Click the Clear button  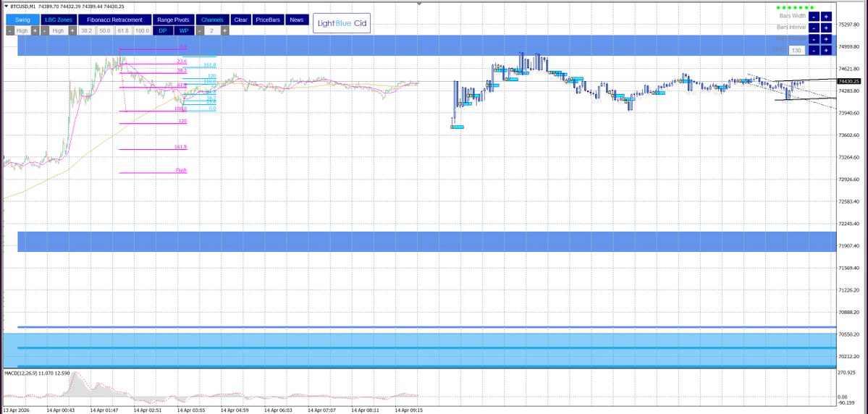tap(241, 20)
